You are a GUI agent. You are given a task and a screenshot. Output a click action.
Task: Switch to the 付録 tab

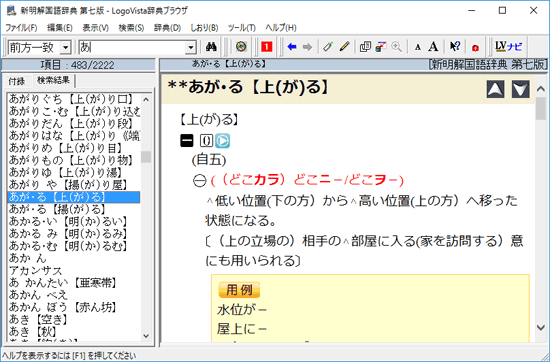17,81
